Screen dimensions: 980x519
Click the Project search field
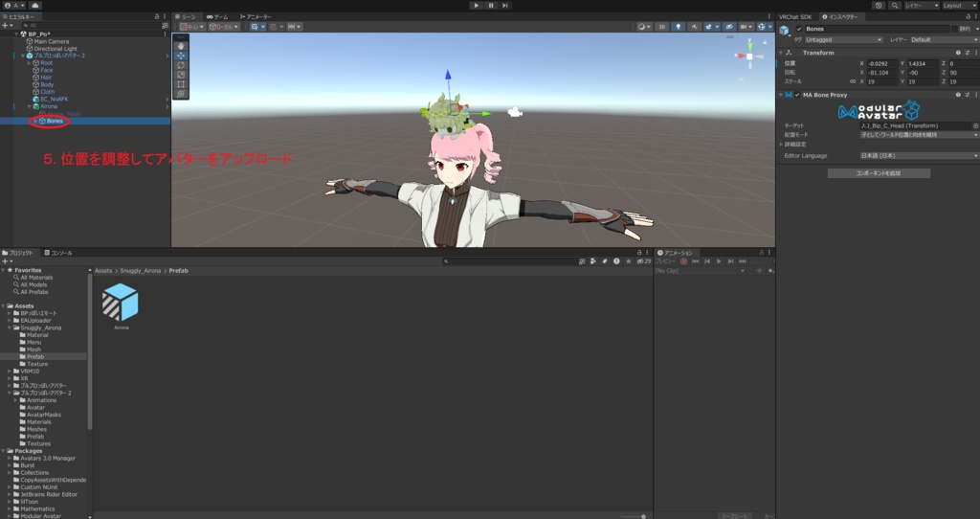click(x=509, y=261)
